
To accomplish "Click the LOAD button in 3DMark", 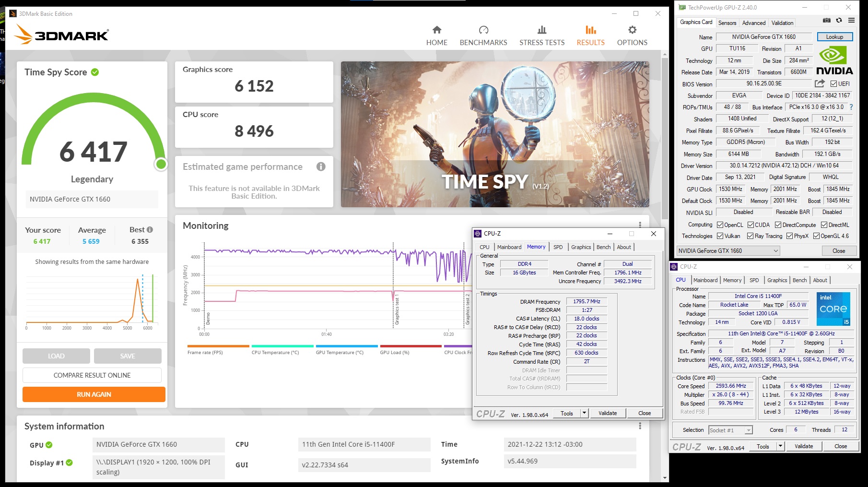I will coord(56,356).
